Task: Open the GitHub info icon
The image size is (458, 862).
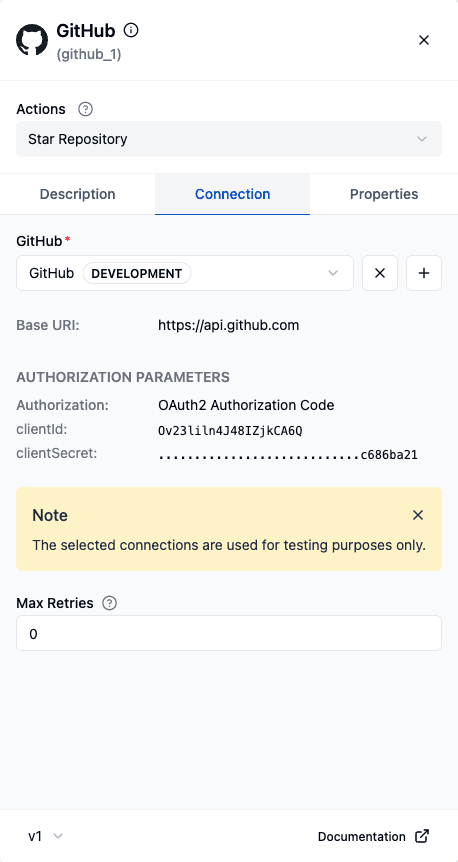Action: point(131,30)
